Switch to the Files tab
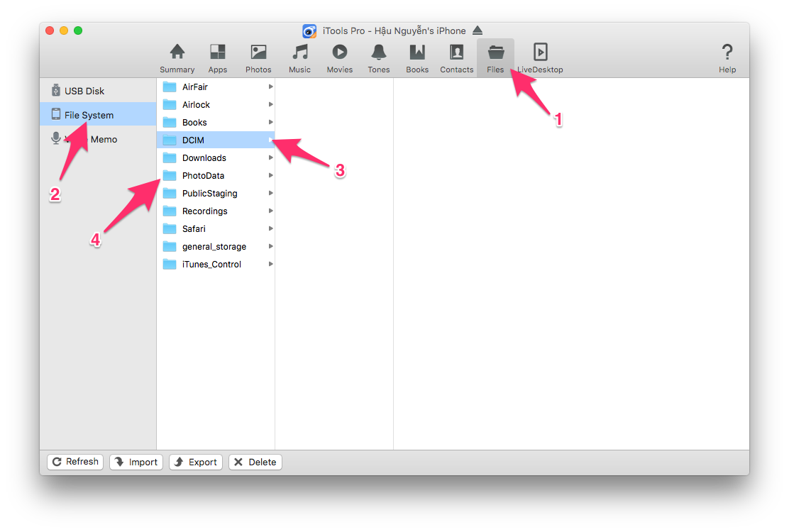789x532 pixels. click(495, 57)
